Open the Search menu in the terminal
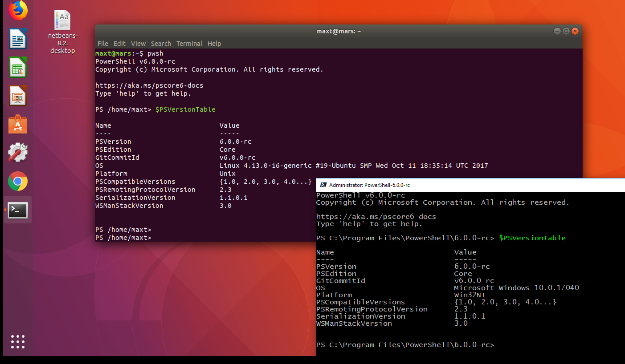Viewport: 625px width, 364px height. (161, 44)
